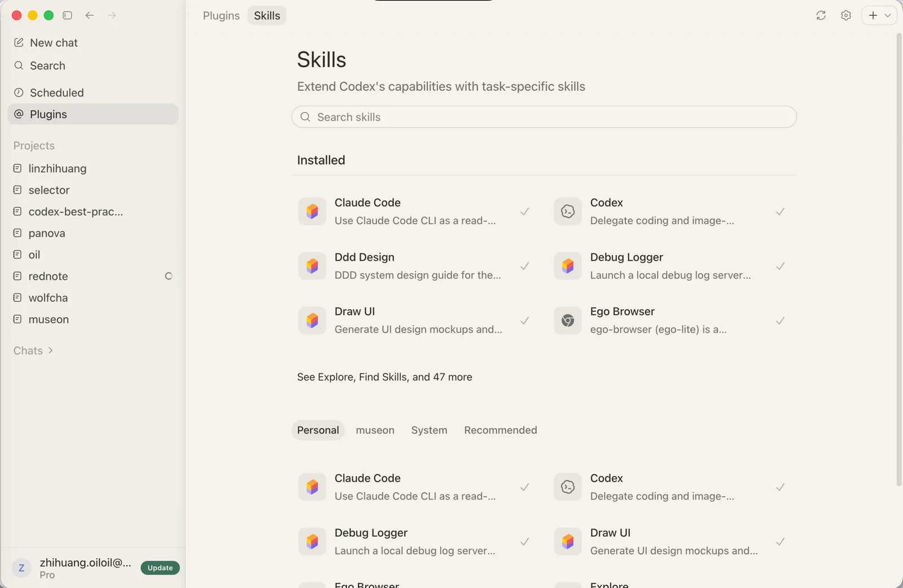Switch to the Skills tab
This screenshot has width=903, height=588.
coord(267,16)
